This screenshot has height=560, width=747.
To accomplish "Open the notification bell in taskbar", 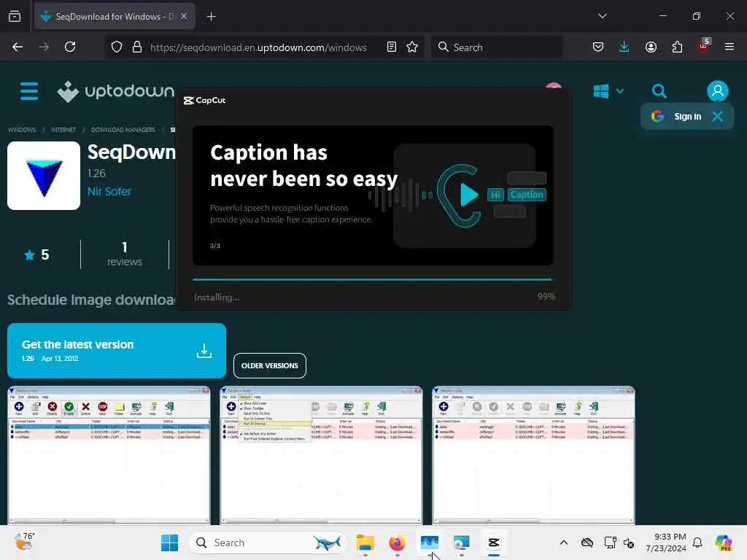I will coord(697,542).
